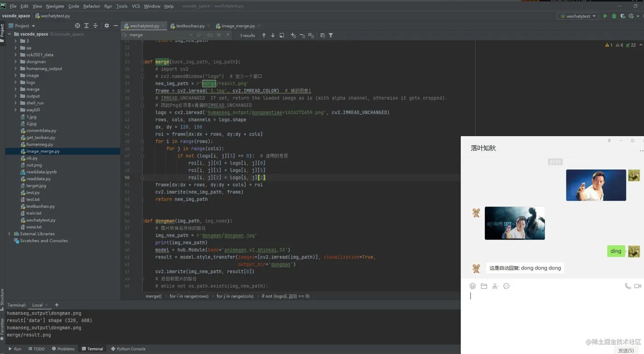Click the screenshot scissors icon in WeChat
644x354 pixels.
pyautogui.click(x=495, y=286)
